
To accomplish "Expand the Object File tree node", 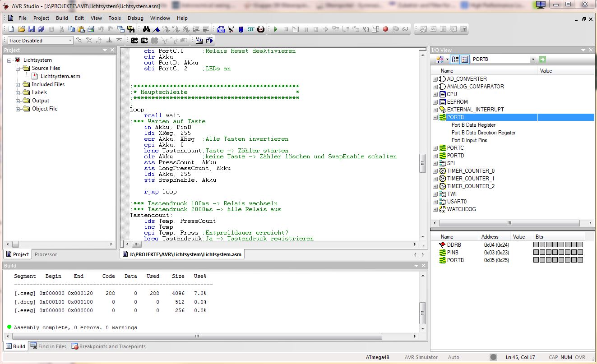I will 18,109.
